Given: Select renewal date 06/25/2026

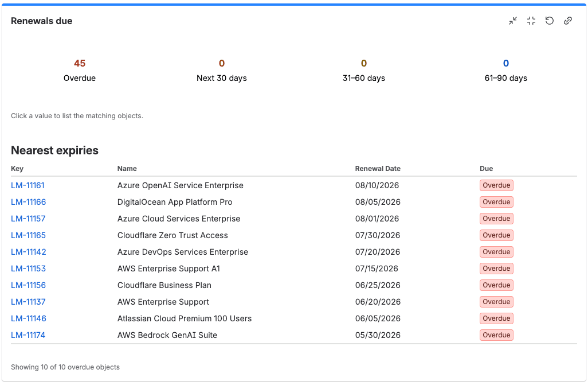Looking at the screenshot, I should tap(378, 285).
